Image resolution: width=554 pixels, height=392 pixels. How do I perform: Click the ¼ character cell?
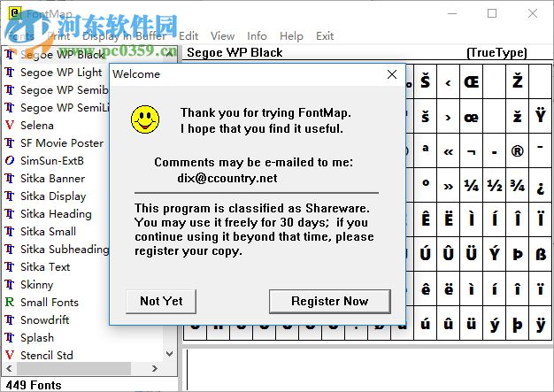[x=471, y=186]
